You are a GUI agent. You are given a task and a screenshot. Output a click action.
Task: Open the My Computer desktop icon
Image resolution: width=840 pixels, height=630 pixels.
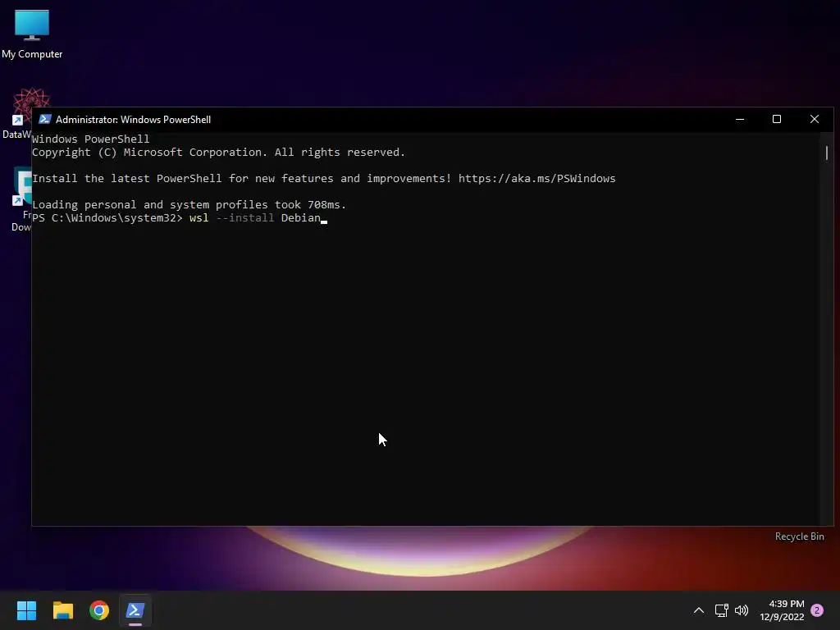click(32, 34)
